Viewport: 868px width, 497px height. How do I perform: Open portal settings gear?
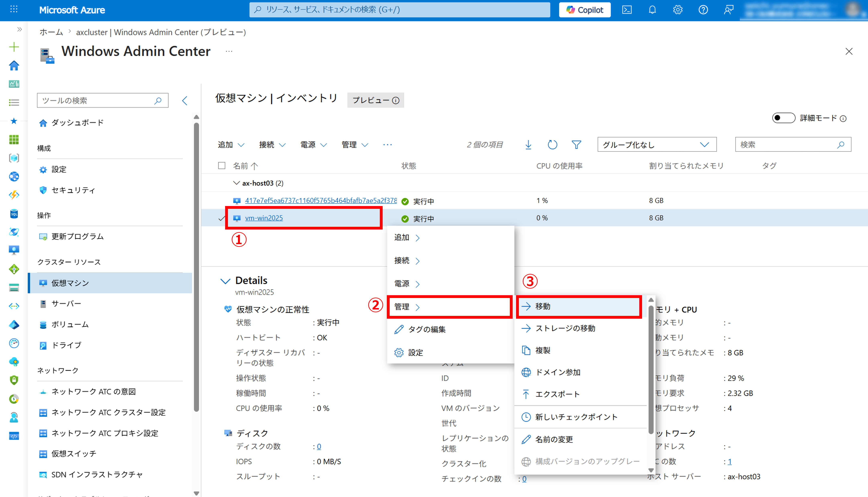click(x=678, y=10)
